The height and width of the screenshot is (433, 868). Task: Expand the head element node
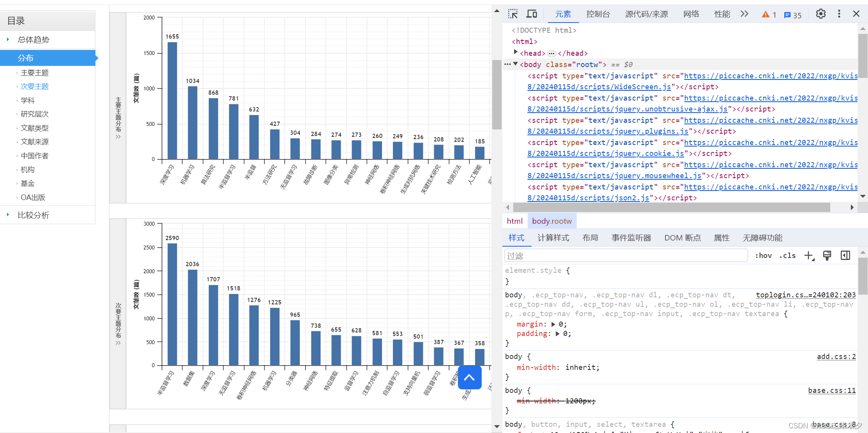[516, 52]
